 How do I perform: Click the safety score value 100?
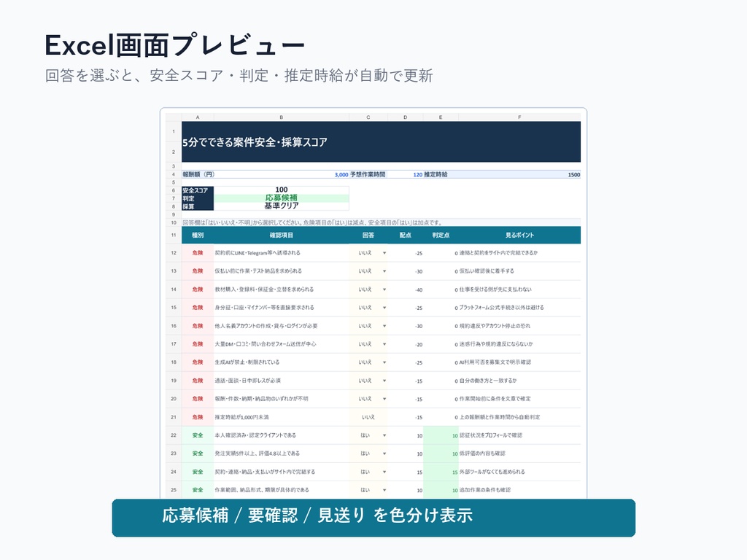282,190
